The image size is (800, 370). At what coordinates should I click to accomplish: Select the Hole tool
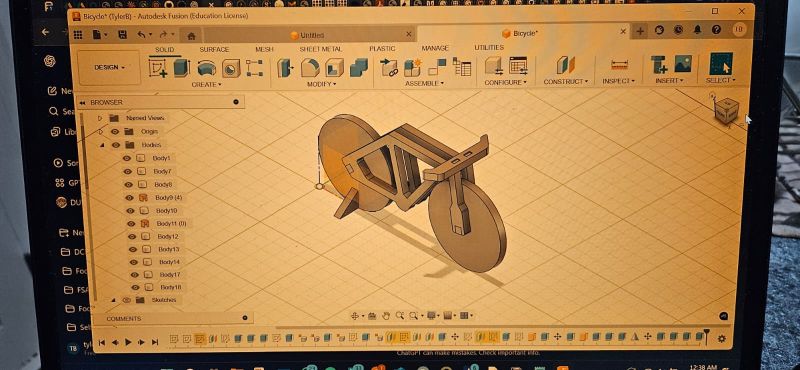tap(231, 68)
